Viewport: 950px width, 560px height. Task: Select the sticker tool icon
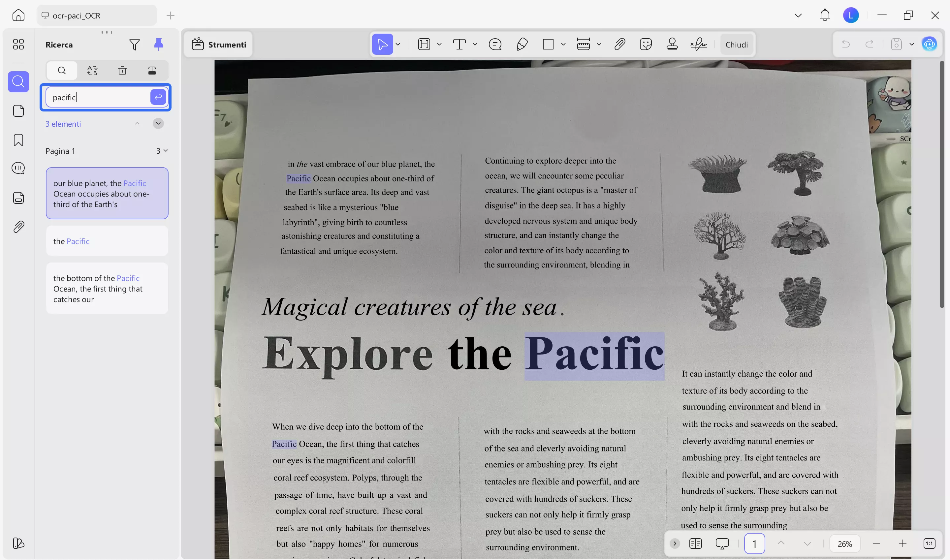coord(646,45)
